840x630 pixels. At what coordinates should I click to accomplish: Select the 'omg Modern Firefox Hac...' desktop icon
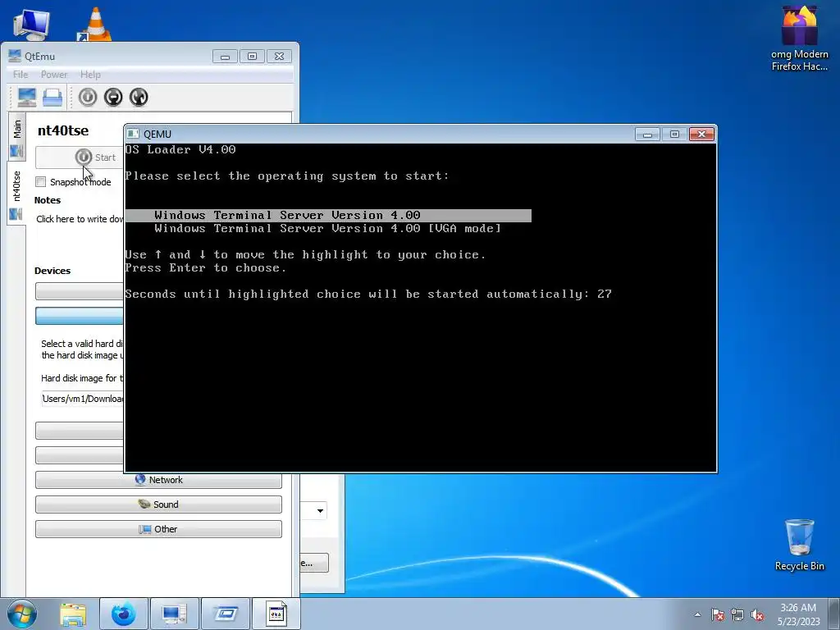point(800,39)
